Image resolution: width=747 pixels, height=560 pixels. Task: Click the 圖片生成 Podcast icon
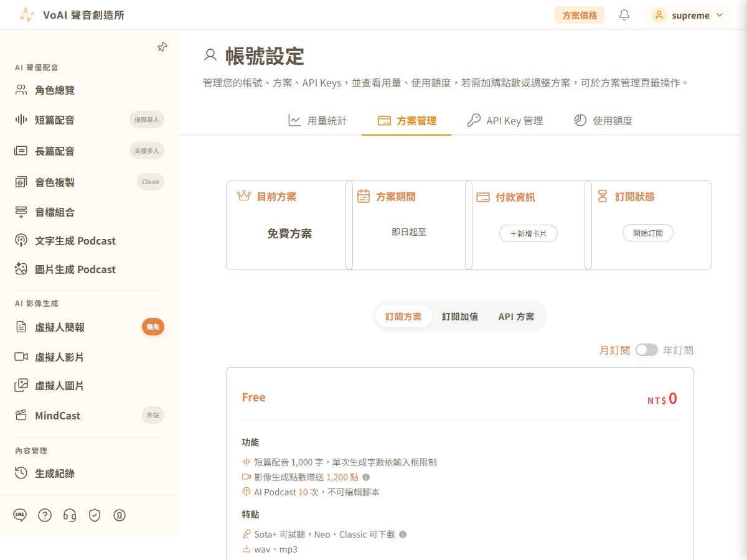tap(21, 269)
